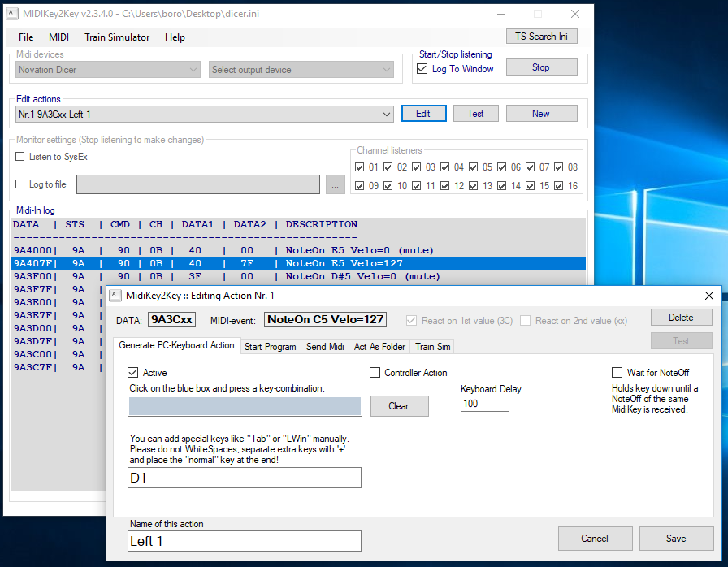Click the app icon in Editing Action dialog title
Viewport: 728px width, 567px height.
[x=115, y=296]
